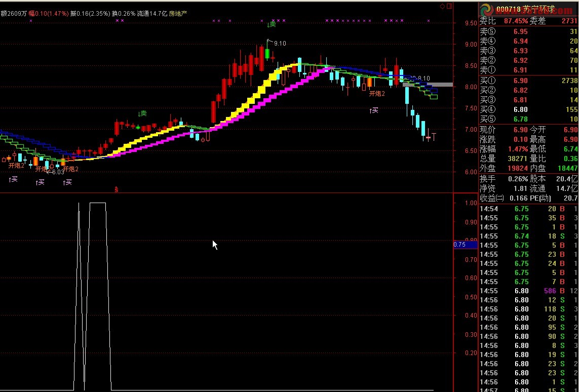Click the diamond icon above the price axis
Image resolution: width=579 pixels, height=392 pixels.
tap(442, 6)
